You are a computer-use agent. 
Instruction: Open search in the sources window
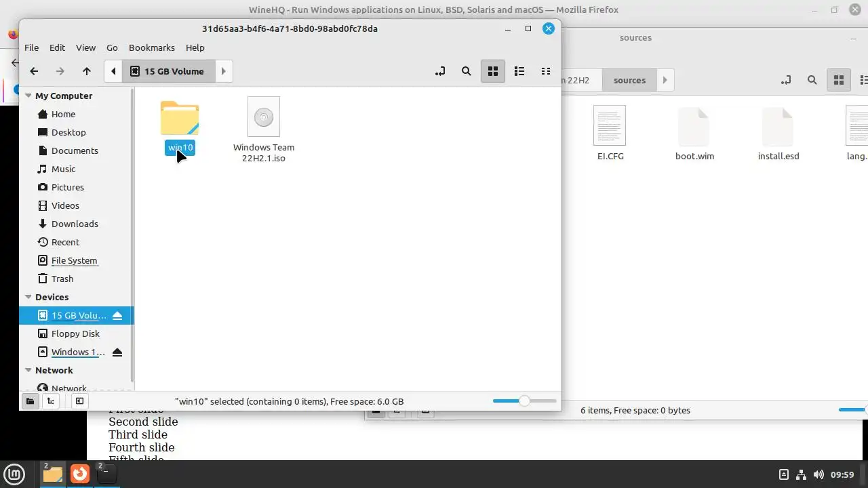812,80
